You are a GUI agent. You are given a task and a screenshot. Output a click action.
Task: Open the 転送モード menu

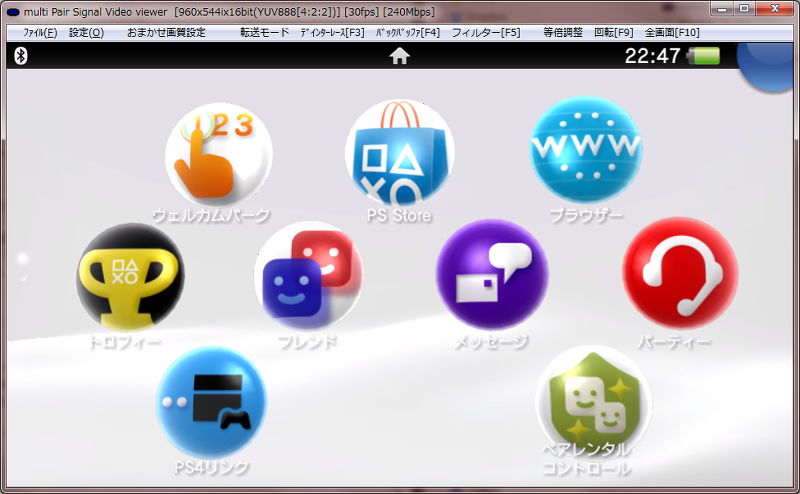(264, 33)
